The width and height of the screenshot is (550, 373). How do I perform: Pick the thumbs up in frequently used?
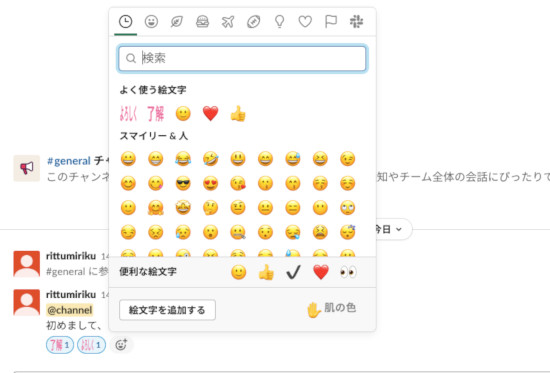point(238,114)
